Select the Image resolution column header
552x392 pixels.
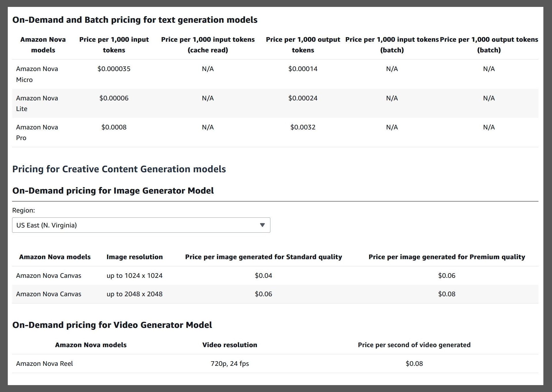pyautogui.click(x=135, y=257)
